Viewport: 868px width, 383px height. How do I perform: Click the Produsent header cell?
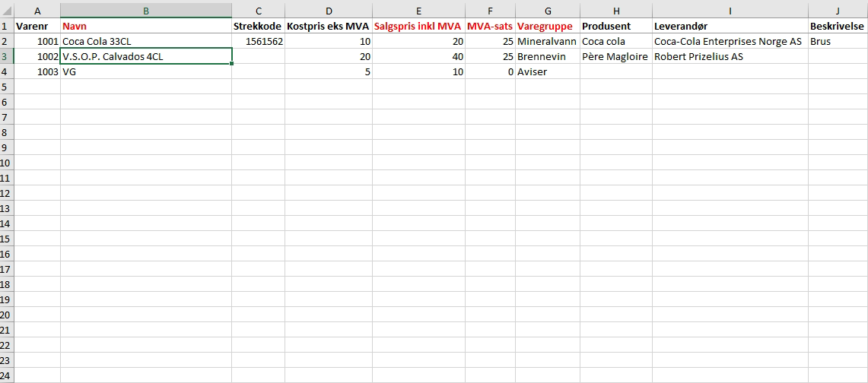616,26
